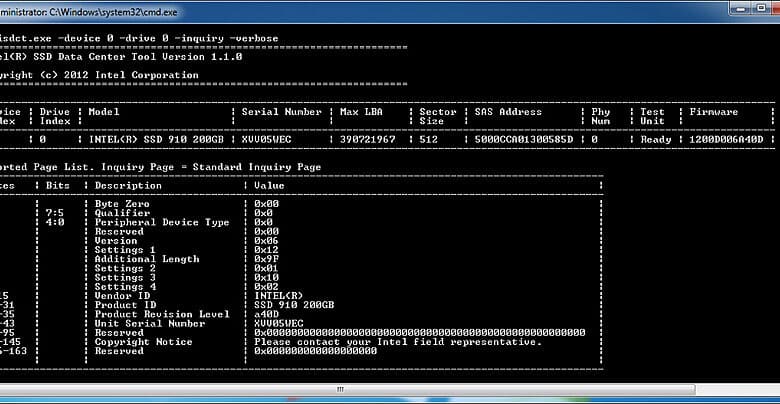Click the Settings 1 description

[x=125, y=250]
